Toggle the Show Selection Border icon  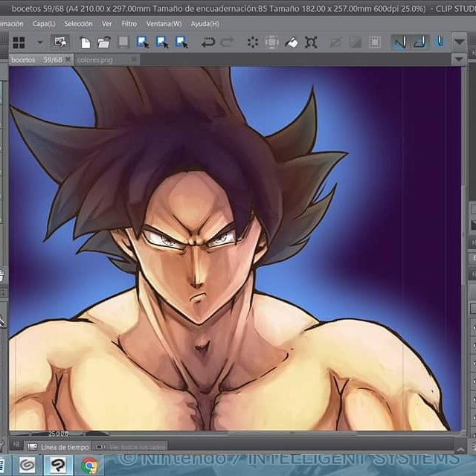click(375, 42)
